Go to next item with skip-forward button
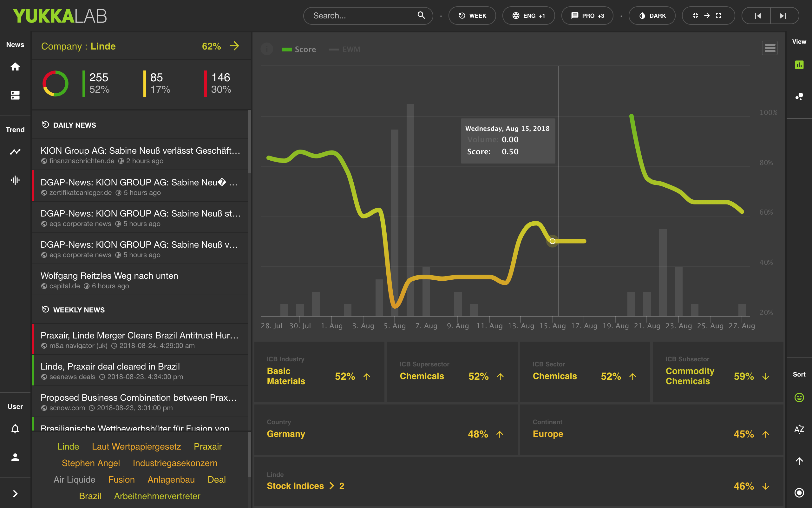Screen dimensions: 812x508 [x=783, y=16]
